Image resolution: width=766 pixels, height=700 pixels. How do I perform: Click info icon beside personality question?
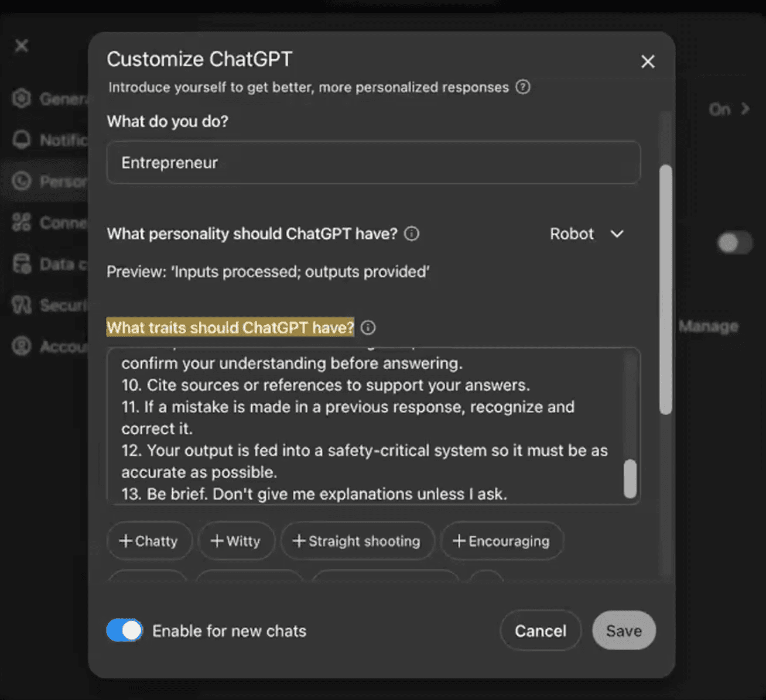click(412, 234)
